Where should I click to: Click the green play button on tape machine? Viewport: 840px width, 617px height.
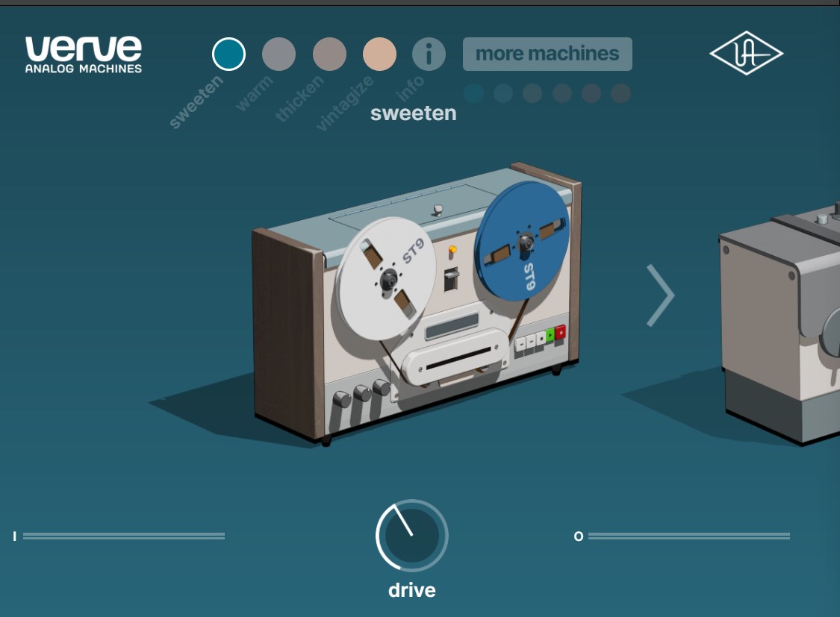[x=550, y=337]
